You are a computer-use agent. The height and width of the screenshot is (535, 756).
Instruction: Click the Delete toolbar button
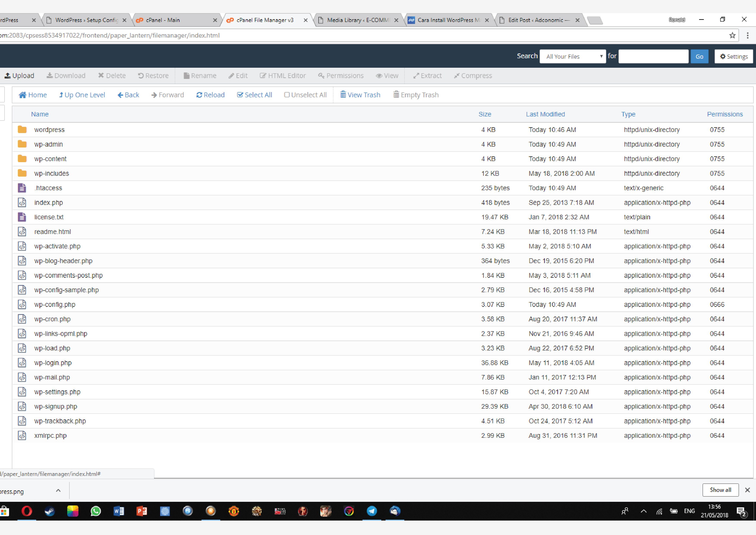112,76
